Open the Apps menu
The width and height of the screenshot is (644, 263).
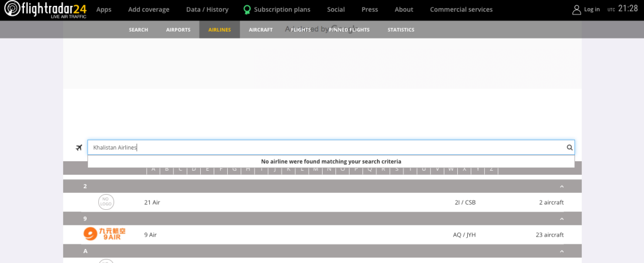104,9
